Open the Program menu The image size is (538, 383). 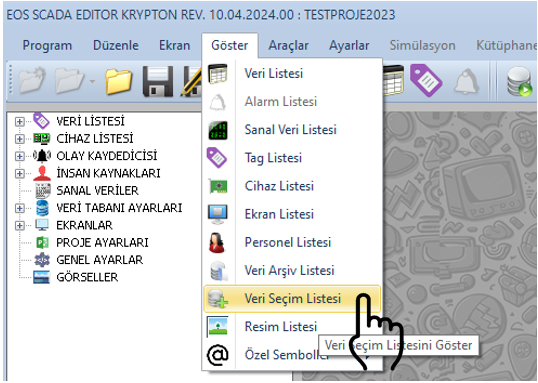pos(47,45)
